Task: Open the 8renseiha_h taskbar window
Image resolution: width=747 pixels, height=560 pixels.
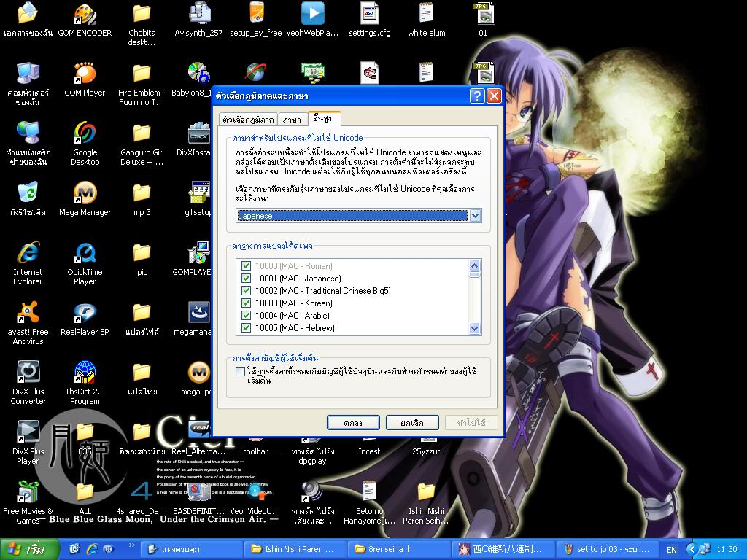Action: click(399, 549)
